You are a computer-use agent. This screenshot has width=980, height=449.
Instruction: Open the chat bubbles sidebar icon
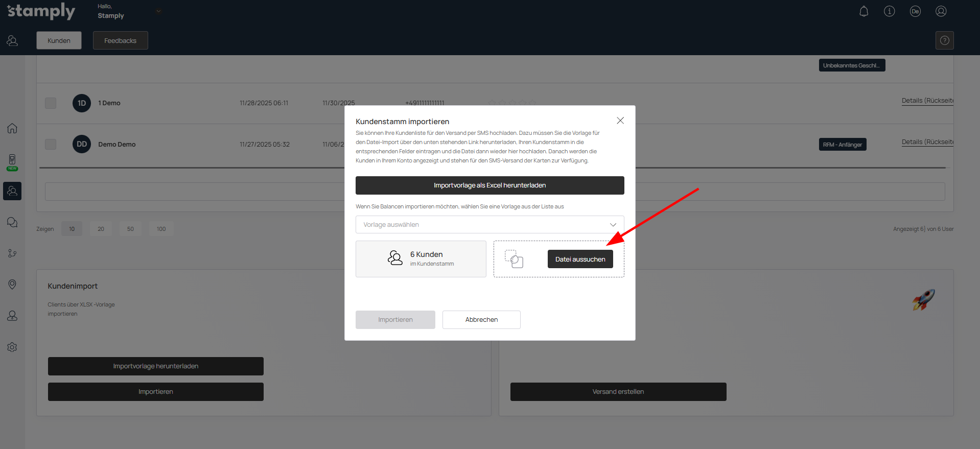click(12, 222)
